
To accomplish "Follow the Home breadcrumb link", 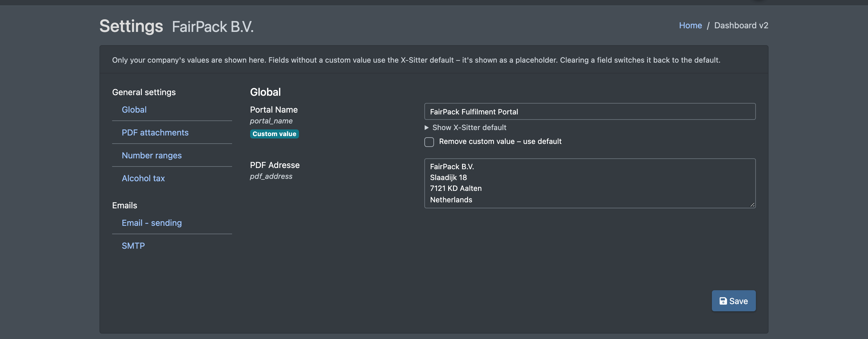I will [690, 25].
